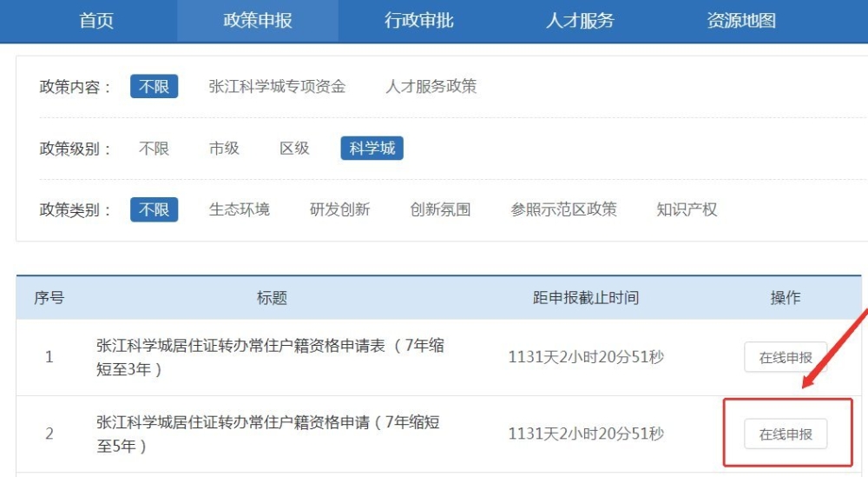Filter by 人才服务政策 policy content

tap(431, 86)
